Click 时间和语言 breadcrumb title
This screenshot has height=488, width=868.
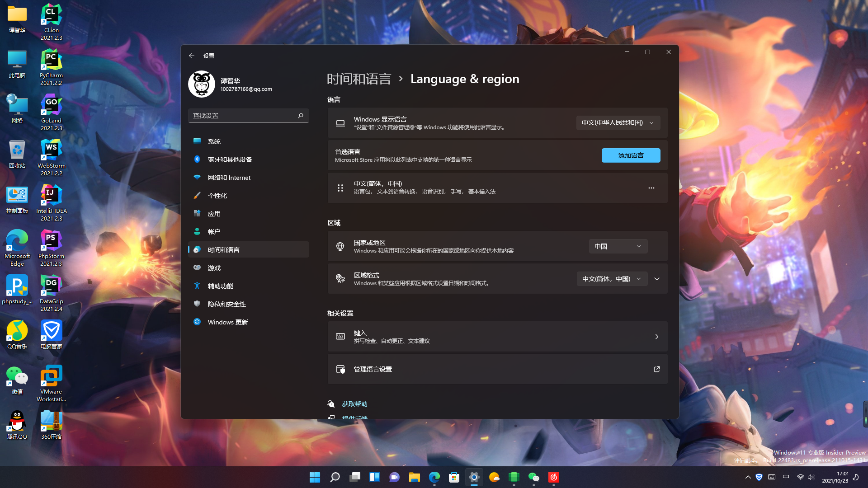tap(359, 79)
